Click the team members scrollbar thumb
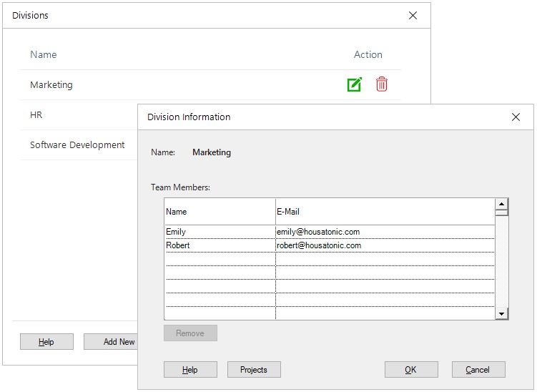The width and height of the screenshot is (537, 392). click(x=501, y=212)
